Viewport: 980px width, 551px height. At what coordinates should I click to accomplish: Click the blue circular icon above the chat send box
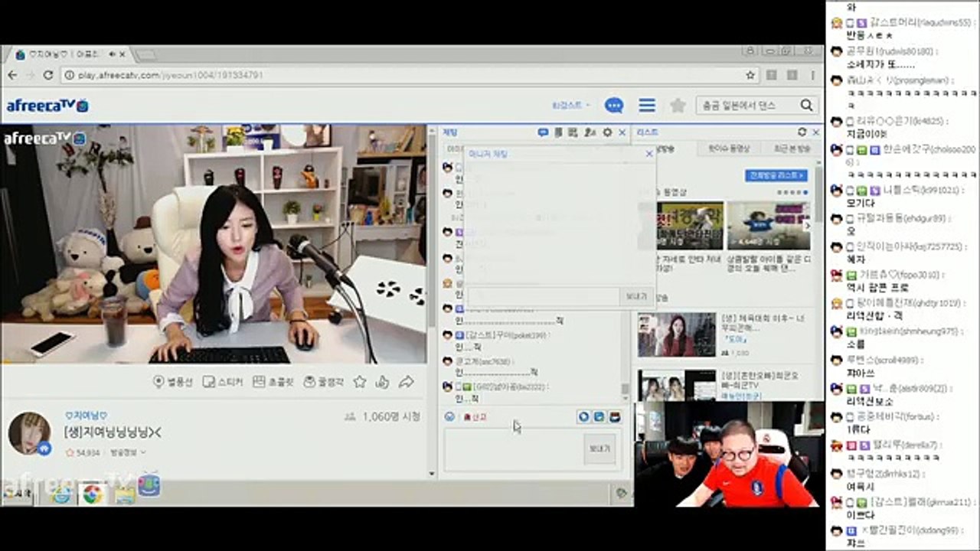click(x=584, y=417)
